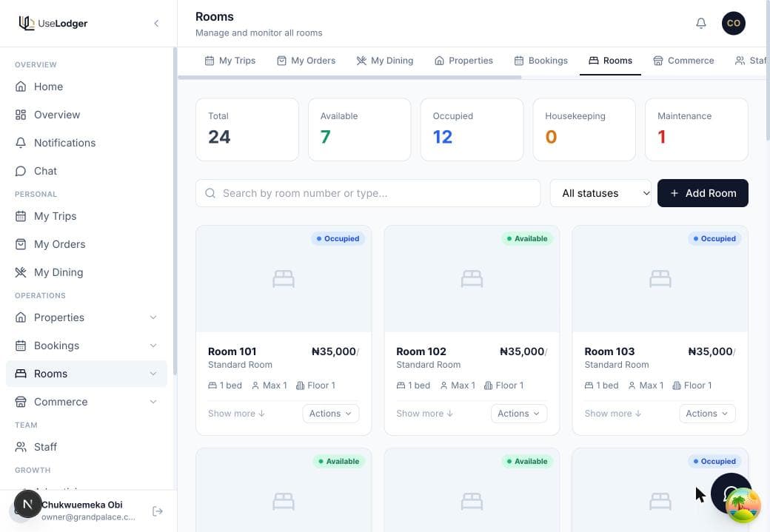Click the My Orders bag icon in sidebar
Screen dimensions: 770x532
tap(21, 244)
